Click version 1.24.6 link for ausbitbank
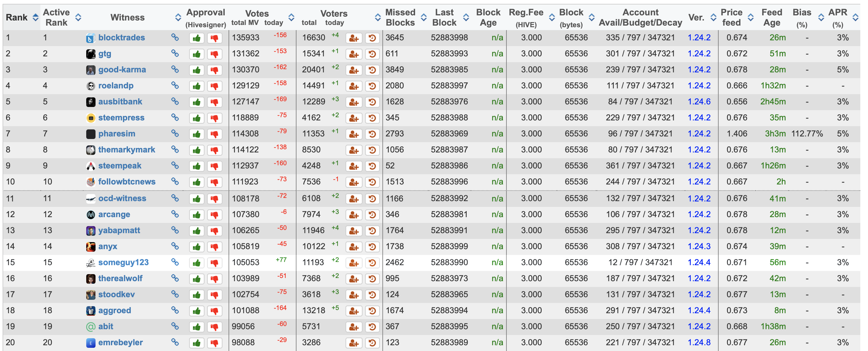868x351 pixels. click(x=699, y=102)
